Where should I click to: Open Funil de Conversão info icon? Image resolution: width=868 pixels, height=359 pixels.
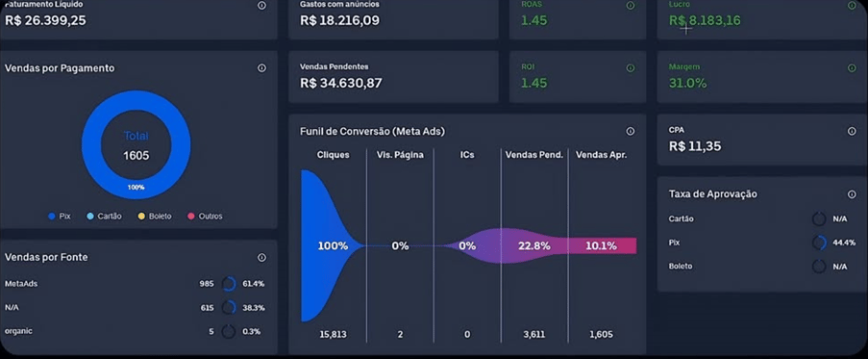[x=630, y=131]
